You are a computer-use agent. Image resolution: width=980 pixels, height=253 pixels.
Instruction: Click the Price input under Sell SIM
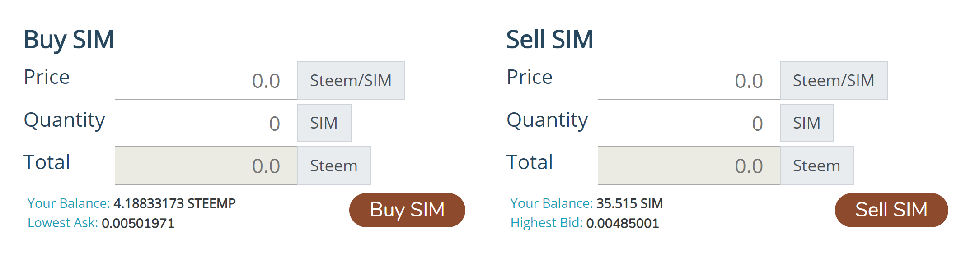(x=689, y=80)
